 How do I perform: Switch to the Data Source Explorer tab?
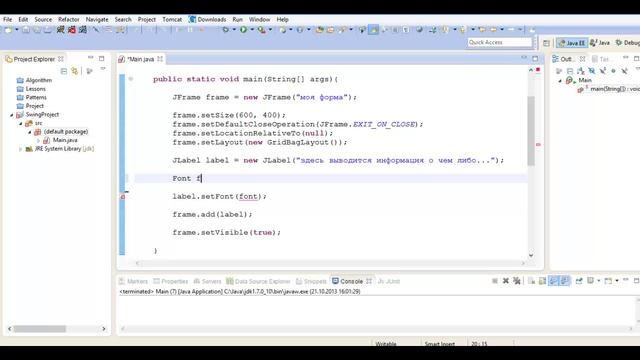click(258, 281)
